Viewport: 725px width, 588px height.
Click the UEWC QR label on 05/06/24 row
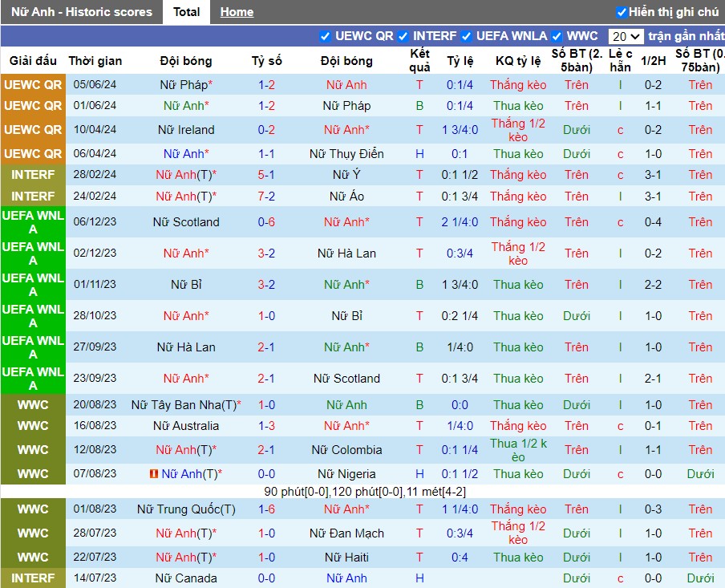33,85
